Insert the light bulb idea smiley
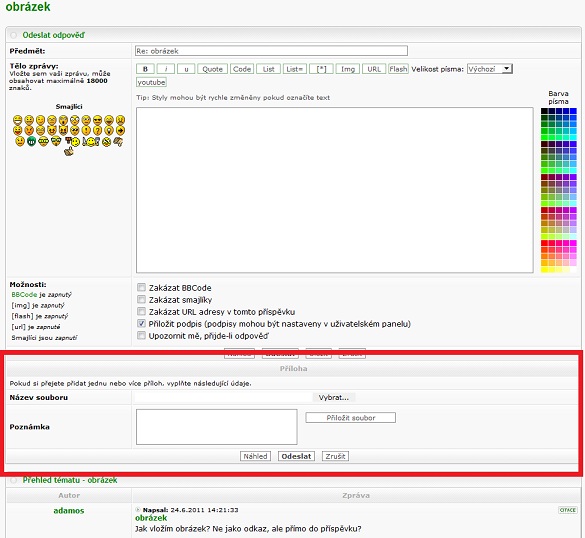This screenshot has width=585, height=538. (109, 131)
